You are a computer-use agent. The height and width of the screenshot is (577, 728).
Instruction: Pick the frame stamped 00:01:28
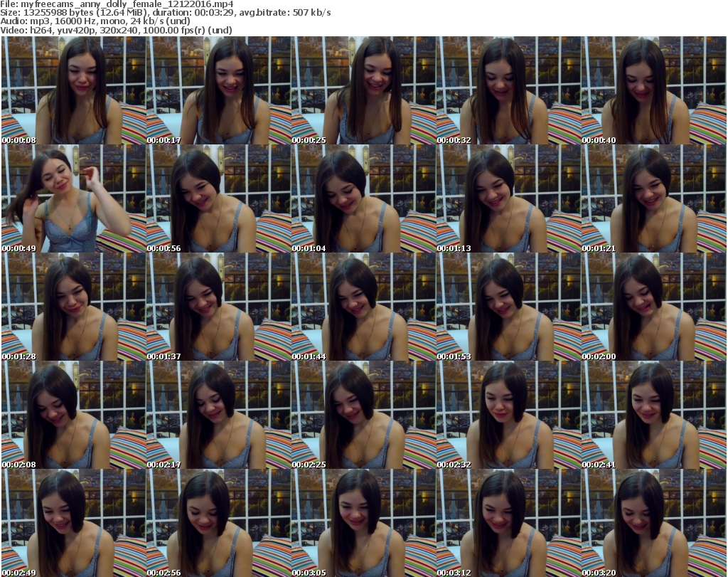point(74,307)
